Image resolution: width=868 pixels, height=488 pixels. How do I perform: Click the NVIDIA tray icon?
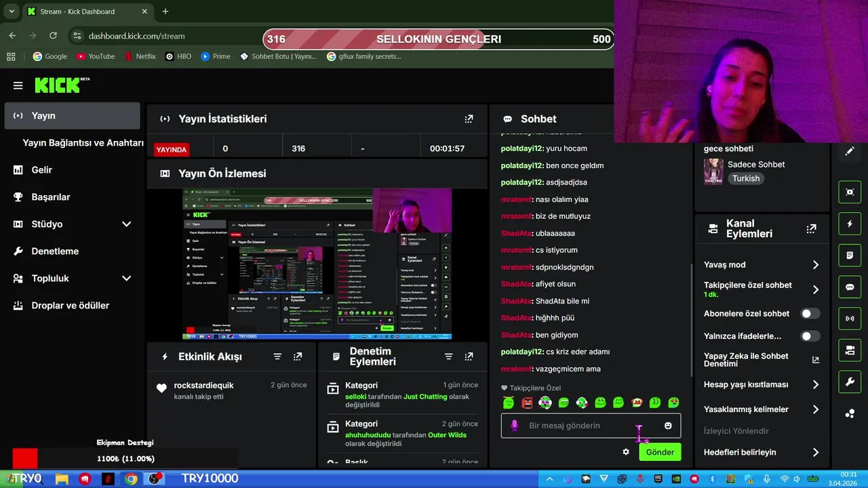click(676, 479)
